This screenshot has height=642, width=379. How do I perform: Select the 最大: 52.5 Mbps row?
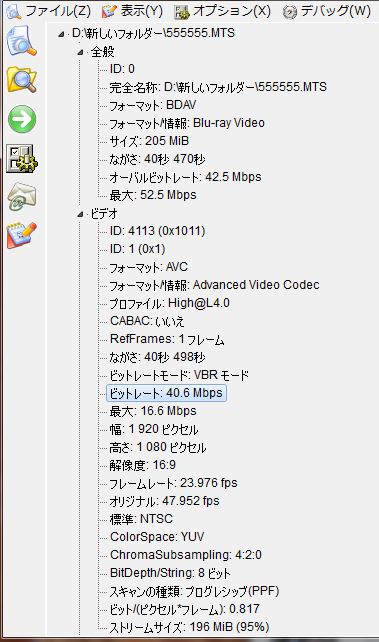[x=153, y=195]
